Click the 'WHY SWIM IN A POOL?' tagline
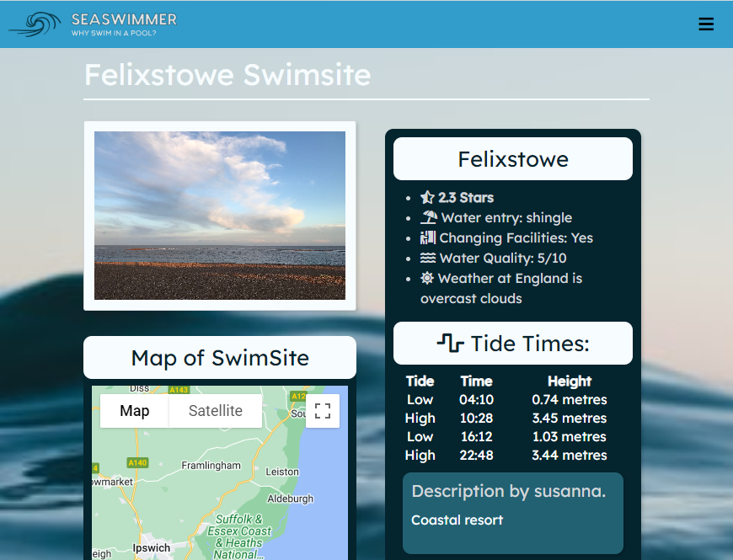 pyautogui.click(x=114, y=33)
